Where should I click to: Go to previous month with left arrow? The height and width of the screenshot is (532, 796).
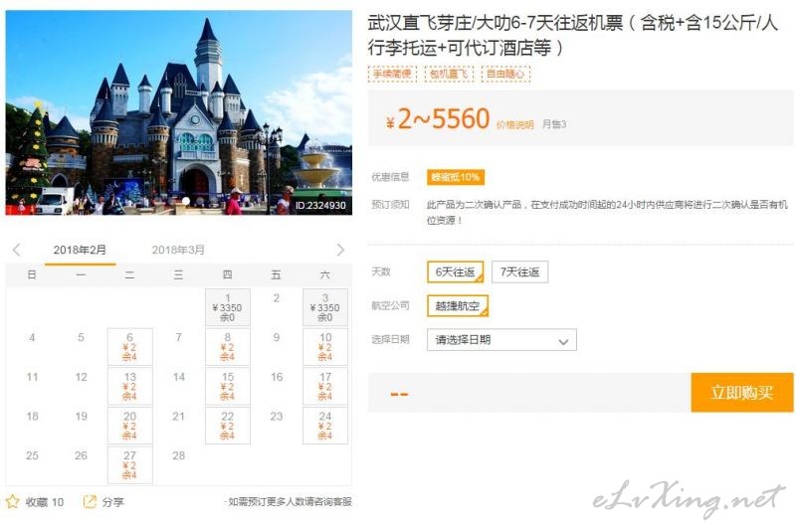(16, 250)
